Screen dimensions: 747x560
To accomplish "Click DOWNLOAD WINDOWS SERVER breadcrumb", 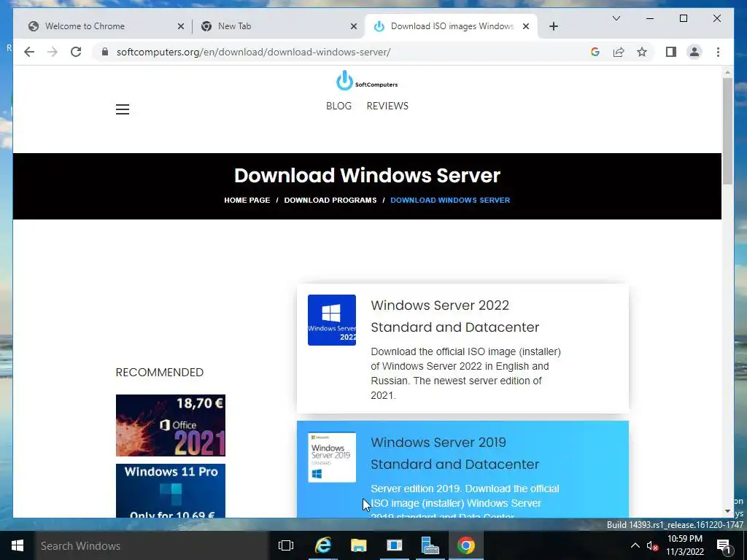I will click(450, 200).
